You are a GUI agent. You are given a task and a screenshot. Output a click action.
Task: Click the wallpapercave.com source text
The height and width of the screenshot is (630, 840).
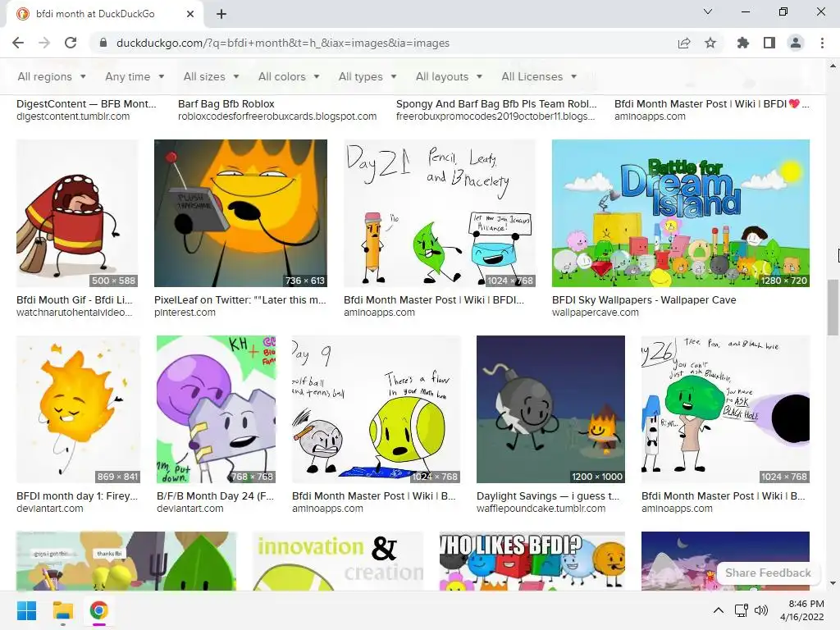[596, 313]
